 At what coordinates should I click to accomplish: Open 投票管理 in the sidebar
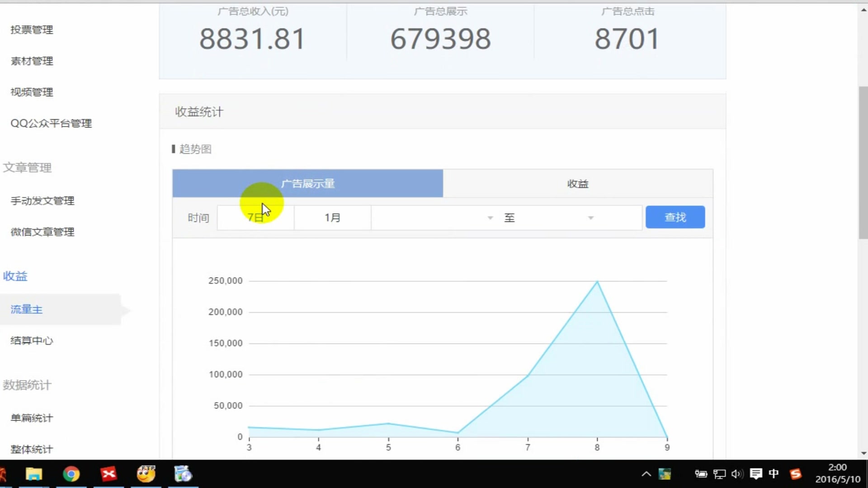point(32,30)
